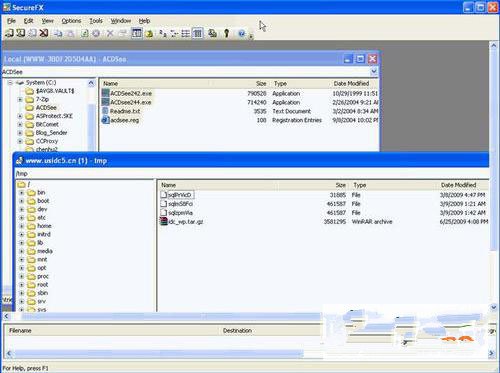Switch to List view toolbar icon

click(186, 33)
